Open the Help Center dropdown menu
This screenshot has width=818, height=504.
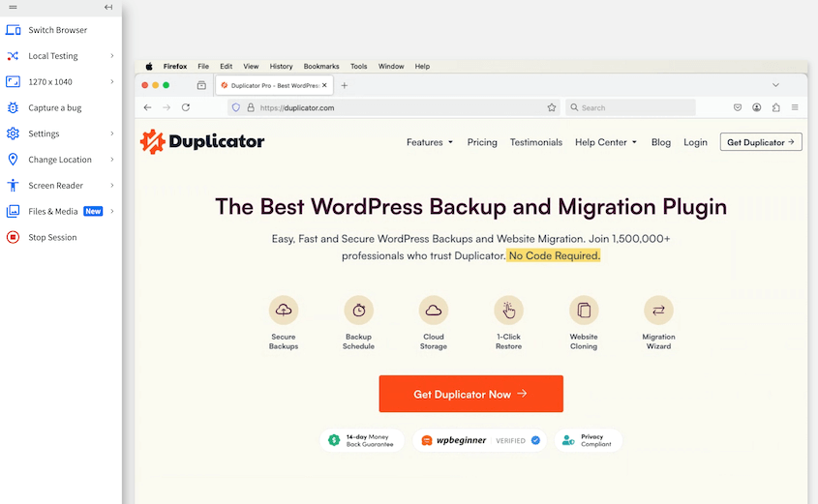tap(606, 142)
